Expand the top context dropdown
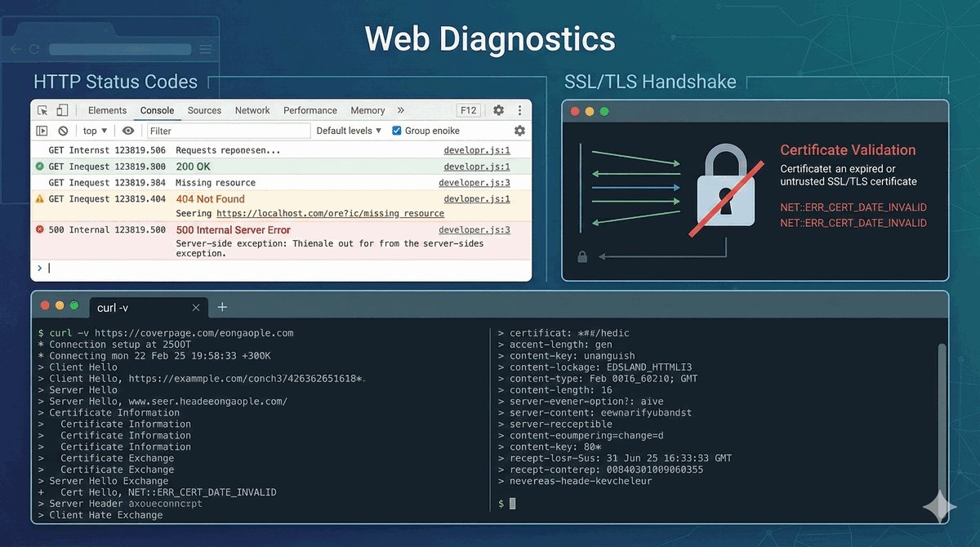 (95, 131)
